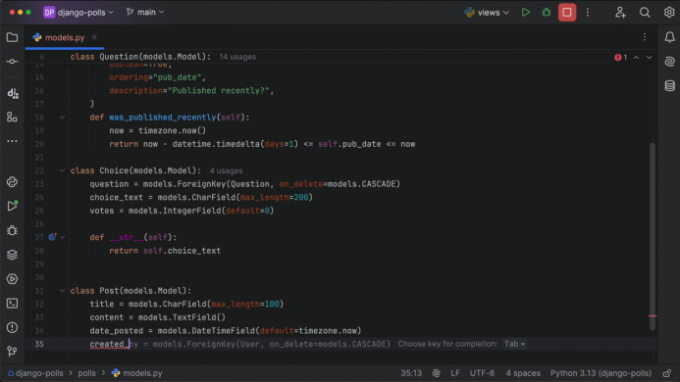The width and height of the screenshot is (680, 382).
Task: Collapse was_published_recently method fold
Action: pyautogui.click(x=62, y=118)
